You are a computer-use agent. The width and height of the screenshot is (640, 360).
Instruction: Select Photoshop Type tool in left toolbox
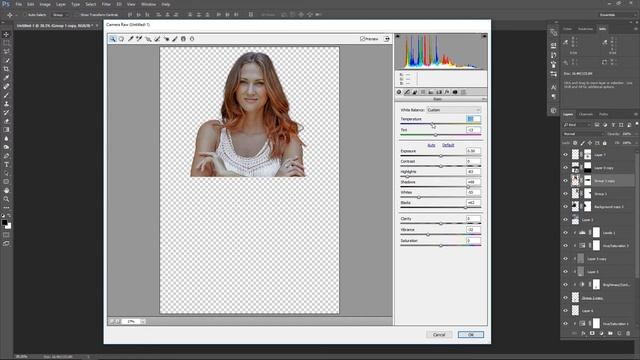[6, 164]
